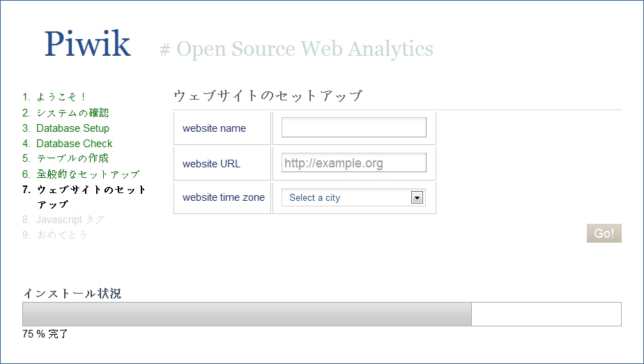Click the website time zone label
The height and width of the screenshot is (364, 644).
coord(224,197)
